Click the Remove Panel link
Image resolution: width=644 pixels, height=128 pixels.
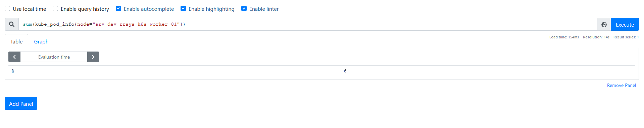[x=621, y=85]
